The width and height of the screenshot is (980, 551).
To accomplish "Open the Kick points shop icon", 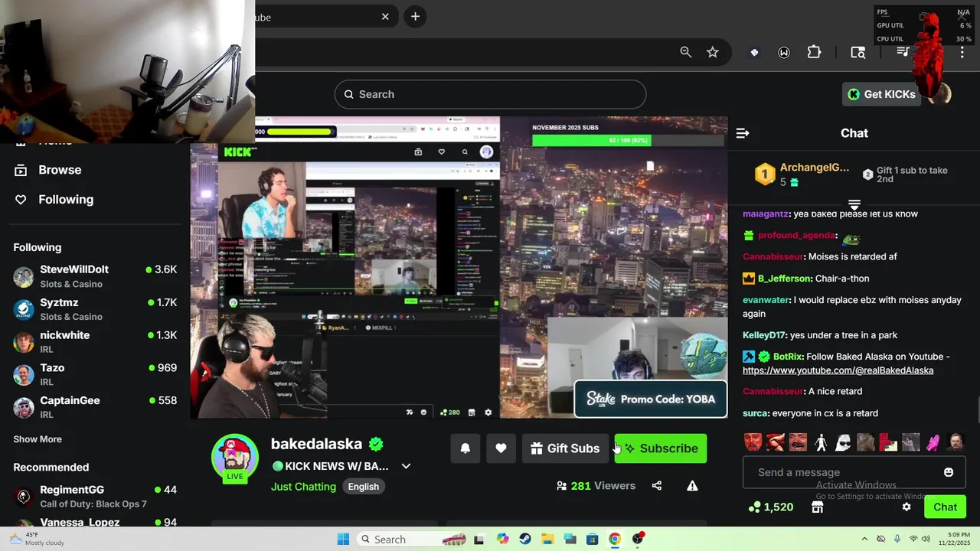I will tap(817, 507).
